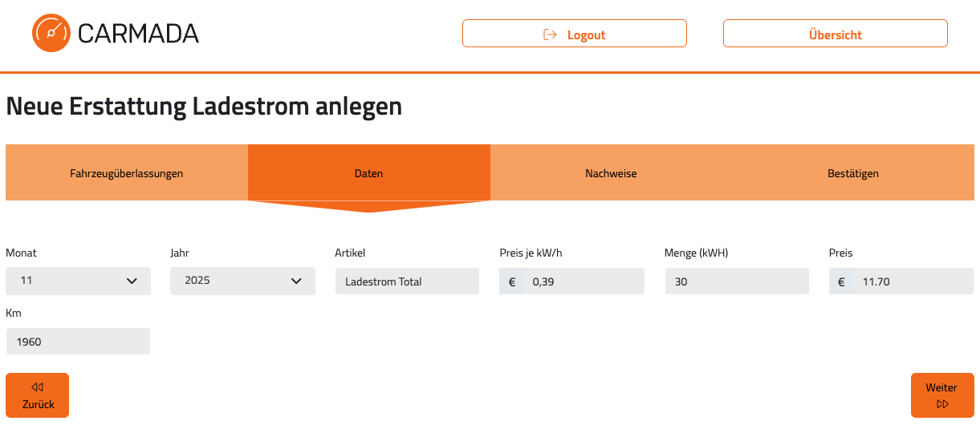Open the Übersicht overview button
This screenshot has width=980, height=433.
(836, 34)
